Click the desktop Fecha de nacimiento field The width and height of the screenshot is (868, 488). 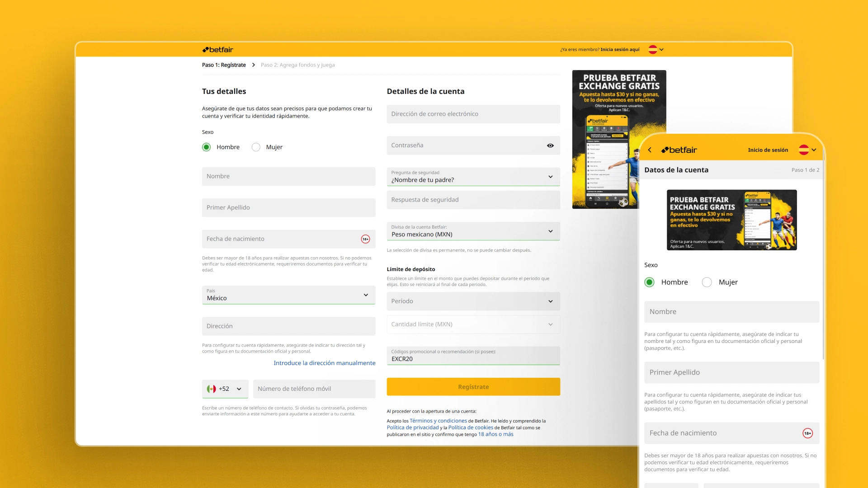pos(288,239)
